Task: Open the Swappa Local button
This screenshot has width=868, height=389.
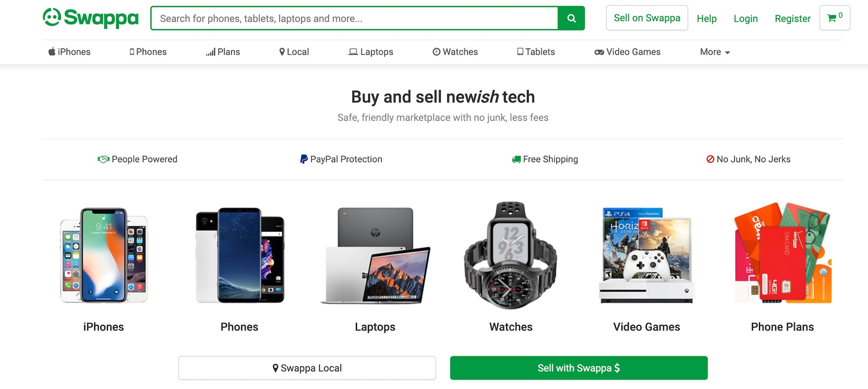Action: tap(307, 368)
